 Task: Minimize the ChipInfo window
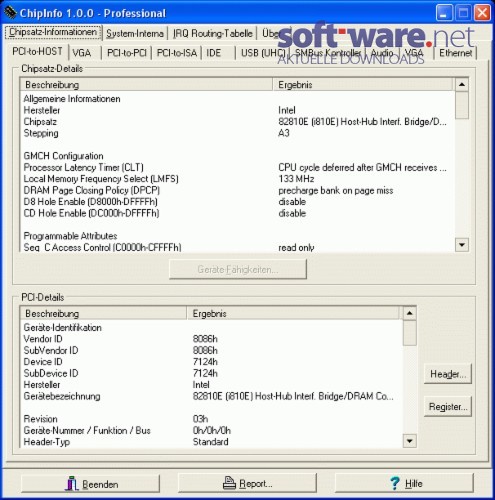[444, 13]
